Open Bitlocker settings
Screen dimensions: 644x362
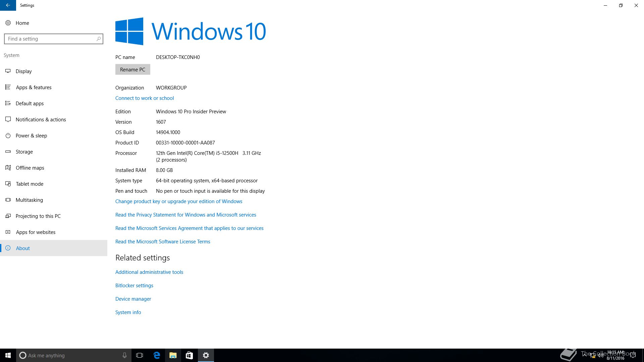tap(134, 286)
